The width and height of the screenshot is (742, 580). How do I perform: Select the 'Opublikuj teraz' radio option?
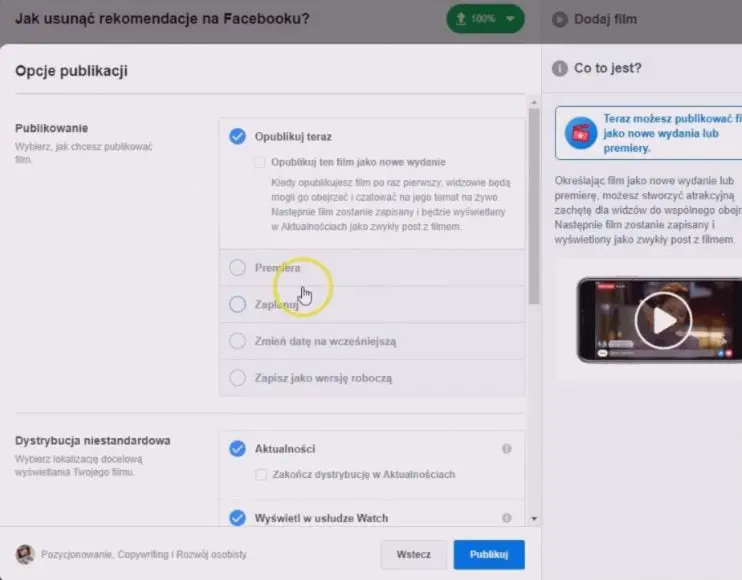pyautogui.click(x=237, y=136)
